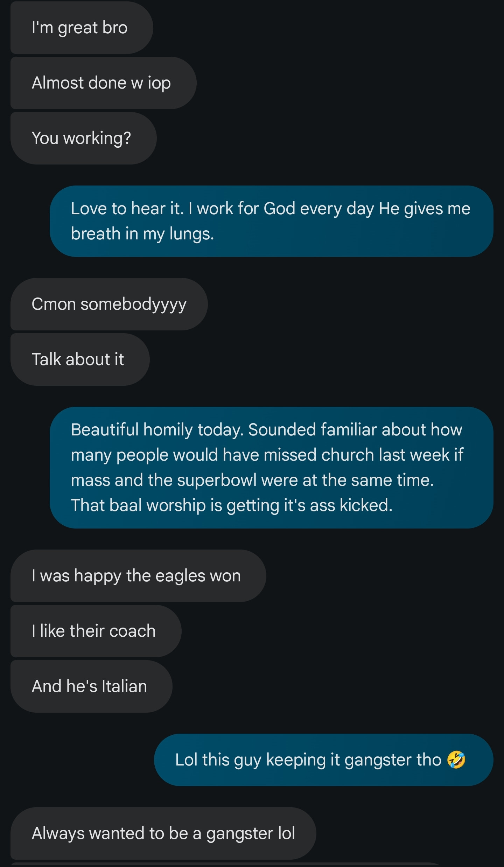The height and width of the screenshot is (867, 504).
Task: Tap the "I'm great bro" message bubble
Action: pos(82,28)
